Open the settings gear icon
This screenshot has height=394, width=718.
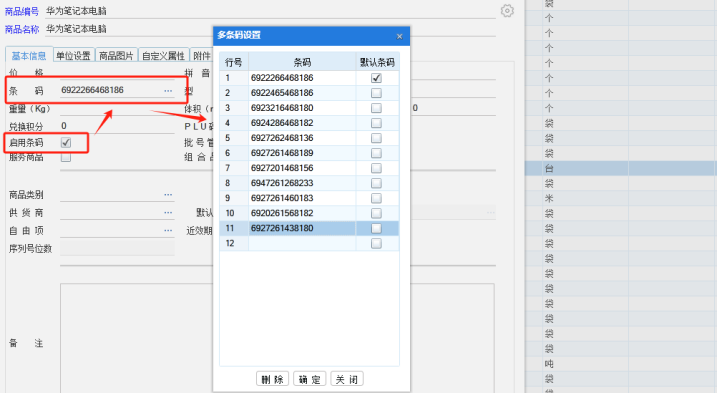tap(507, 11)
